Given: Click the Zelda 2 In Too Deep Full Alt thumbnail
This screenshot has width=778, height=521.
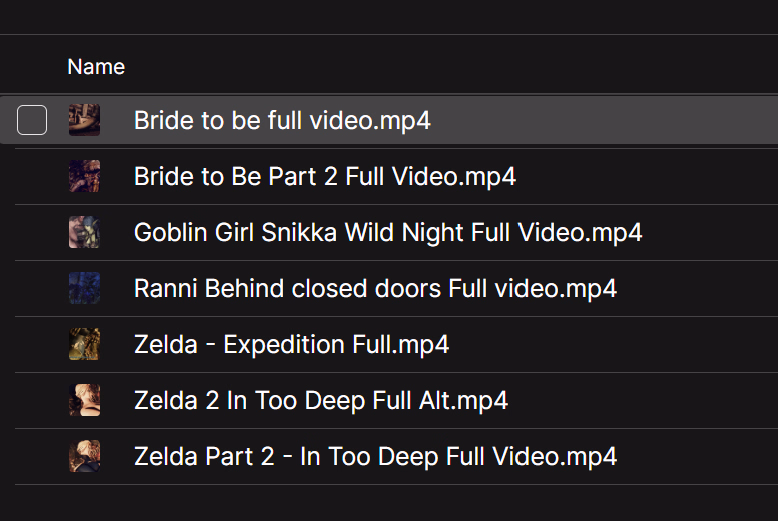Looking at the screenshot, I should [x=84, y=401].
